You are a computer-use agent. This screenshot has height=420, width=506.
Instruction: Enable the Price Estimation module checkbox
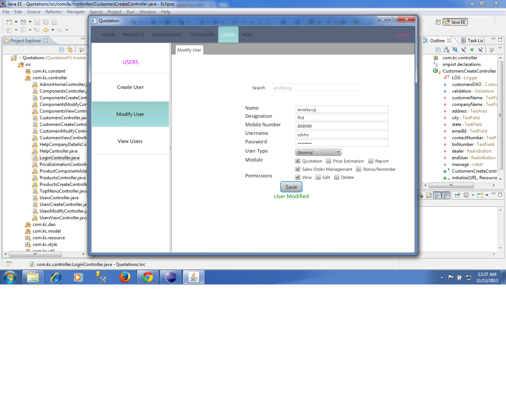(329, 161)
